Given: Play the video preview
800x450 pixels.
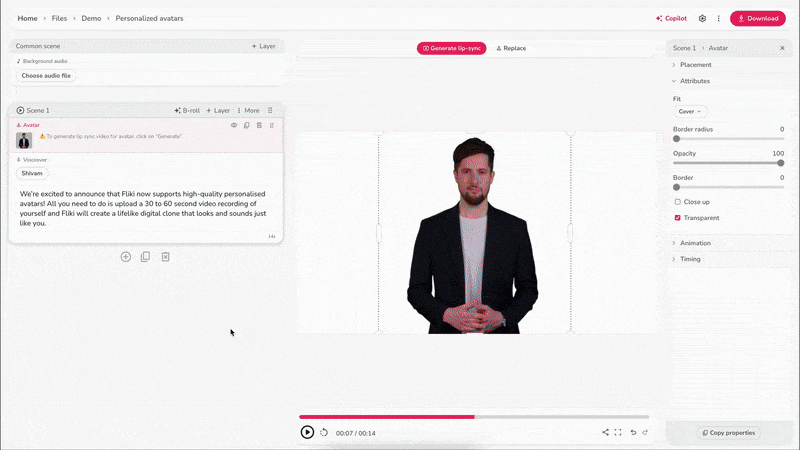Looking at the screenshot, I should [307, 432].
